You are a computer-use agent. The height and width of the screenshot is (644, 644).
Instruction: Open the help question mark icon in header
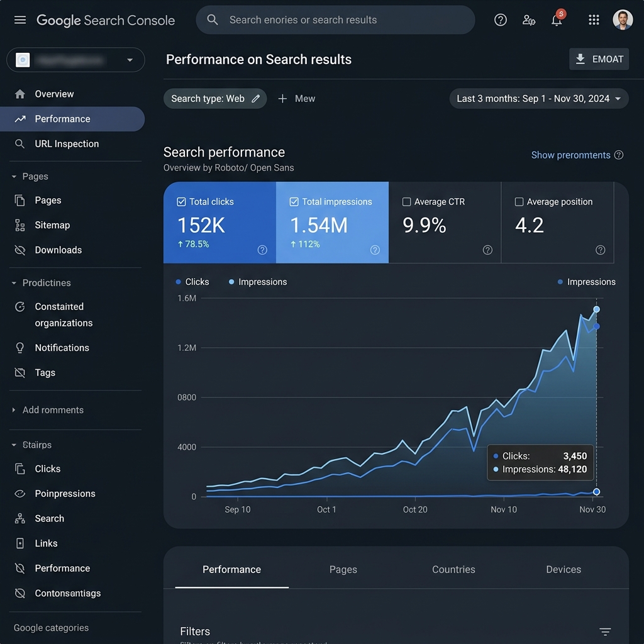500,19
